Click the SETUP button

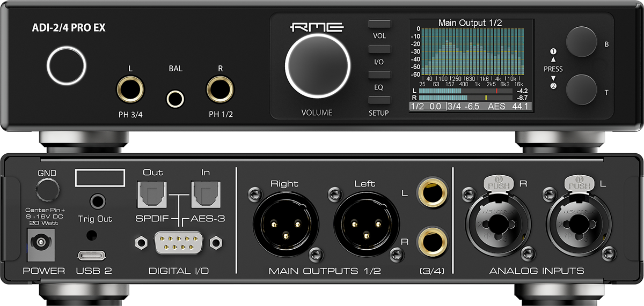[x=379, y=100]
